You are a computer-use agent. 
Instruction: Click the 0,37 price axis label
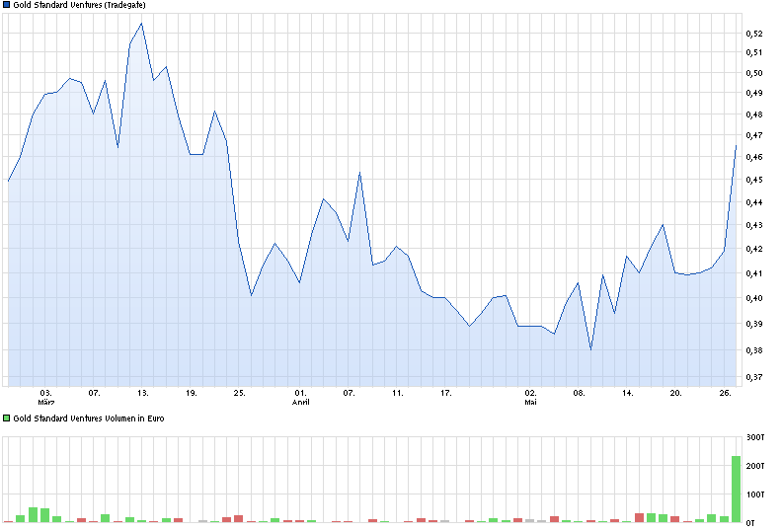pyautogui.click(x=754, y=377)
